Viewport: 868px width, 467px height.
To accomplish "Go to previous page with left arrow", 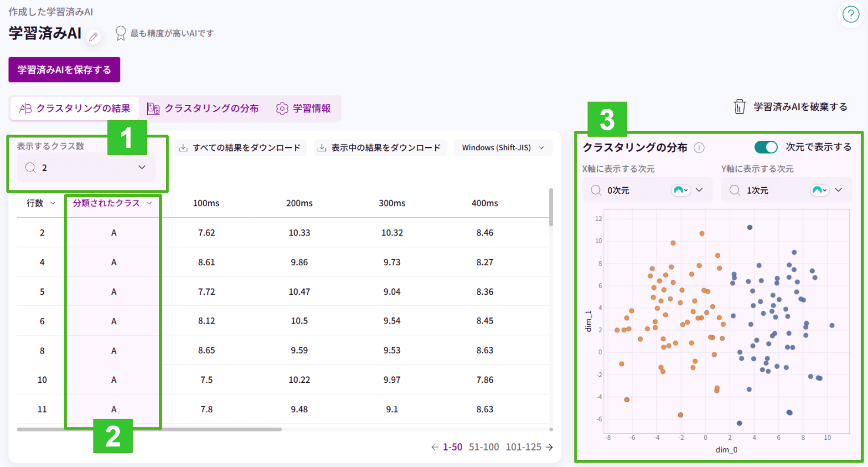I will click(x=435, y=447).
